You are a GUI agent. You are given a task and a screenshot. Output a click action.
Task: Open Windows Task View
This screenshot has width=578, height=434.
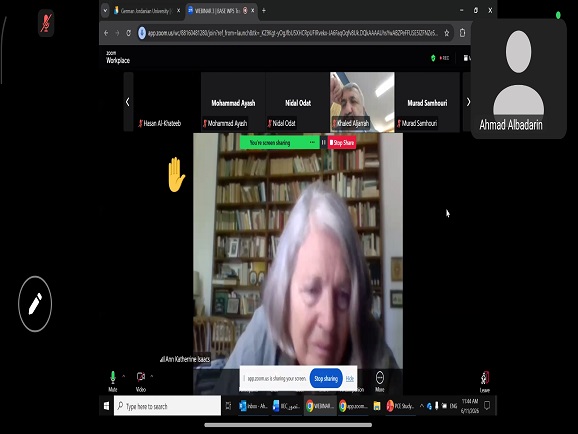coord(229,406)
